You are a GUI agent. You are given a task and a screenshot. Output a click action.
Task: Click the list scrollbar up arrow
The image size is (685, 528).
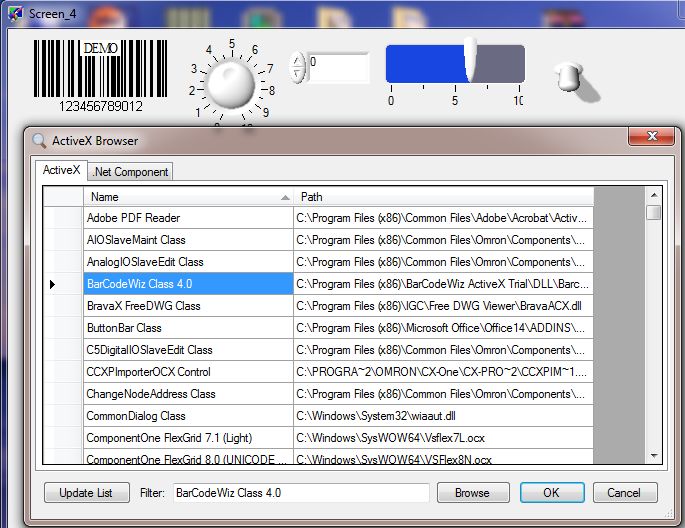pyautogui.click(x=653, y=195)
